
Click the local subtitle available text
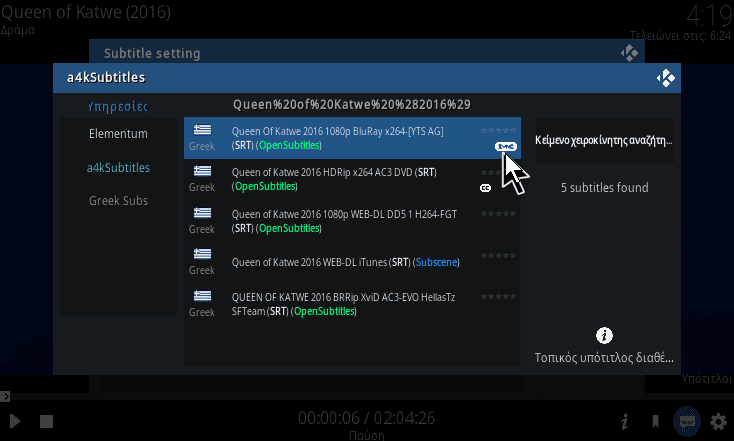[604, 358]
